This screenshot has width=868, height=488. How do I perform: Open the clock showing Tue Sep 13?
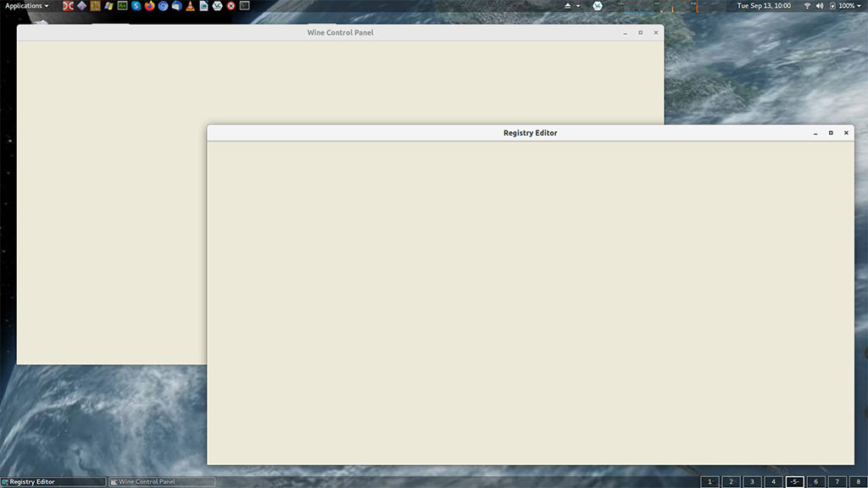[x=764, y=6]
